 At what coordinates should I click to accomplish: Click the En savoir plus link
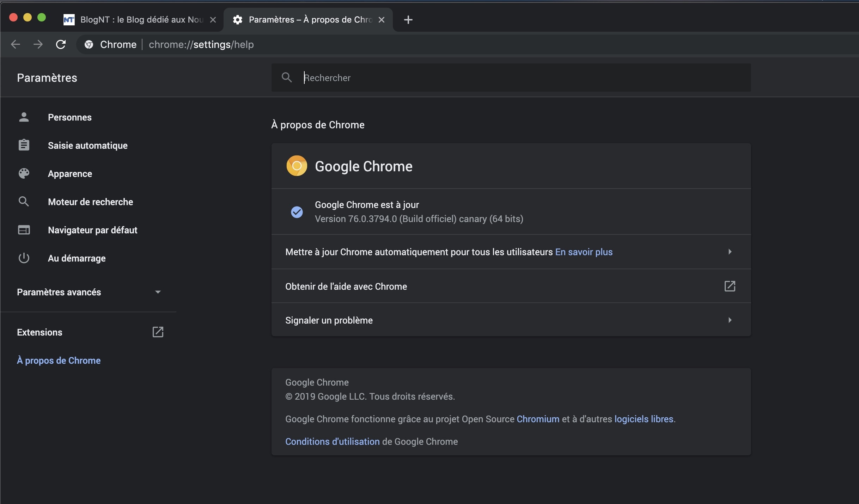(x=584, y=252)
